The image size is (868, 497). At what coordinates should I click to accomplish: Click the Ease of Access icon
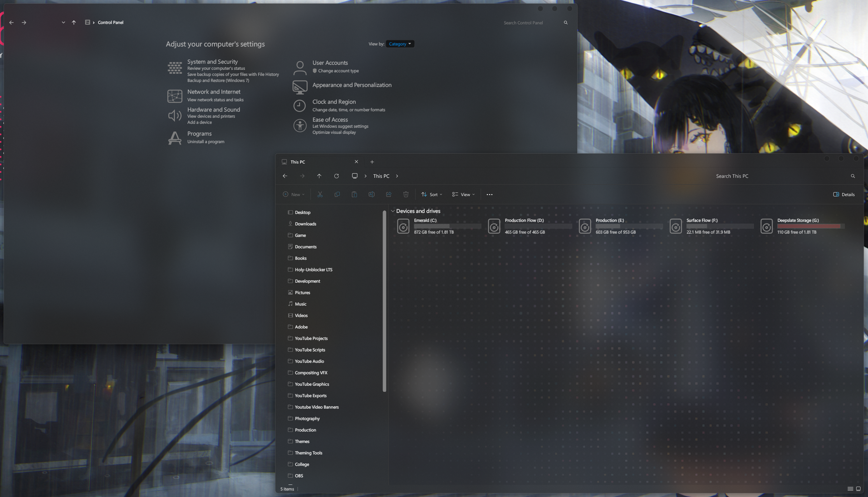click(x=300, y=125)
